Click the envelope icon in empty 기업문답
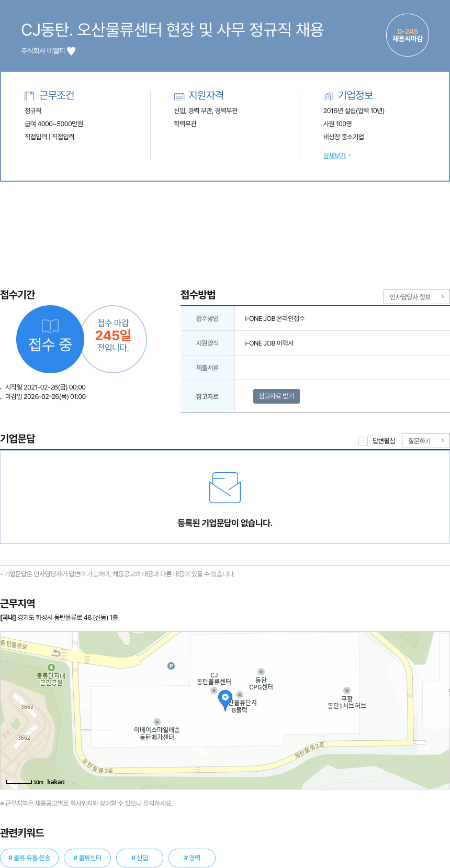450x868 pixels. [x=225, y=487]
